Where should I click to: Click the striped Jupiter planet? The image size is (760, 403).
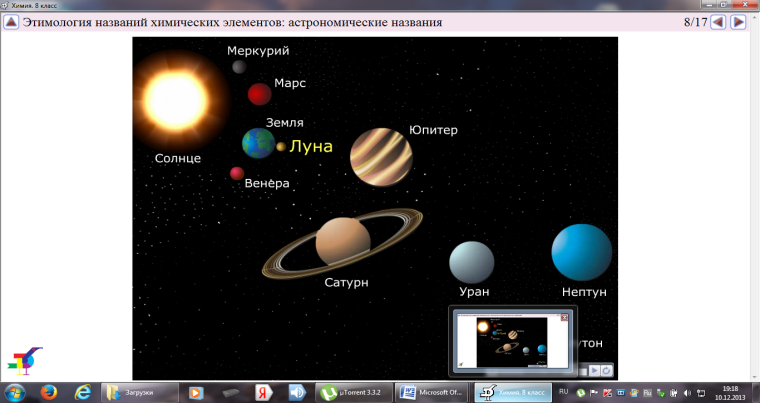[381, 157]
